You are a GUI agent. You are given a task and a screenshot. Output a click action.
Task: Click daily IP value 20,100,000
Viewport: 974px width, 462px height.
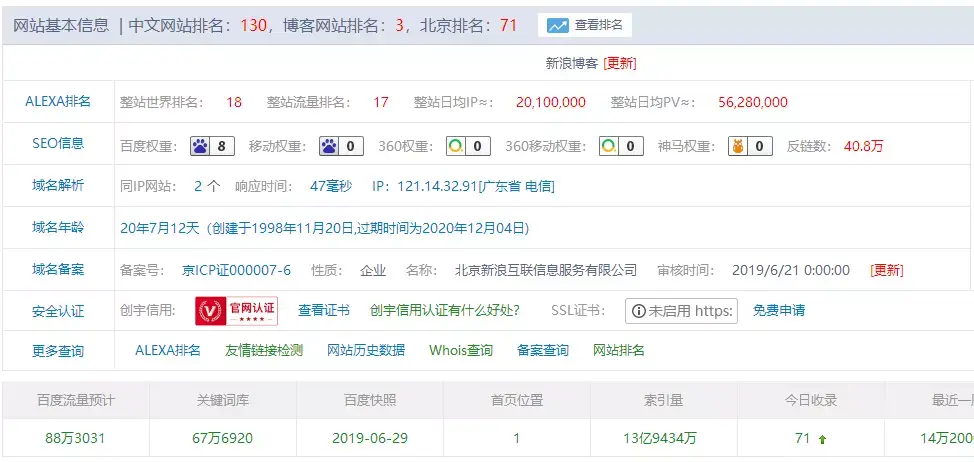click(x=550, y=102)
